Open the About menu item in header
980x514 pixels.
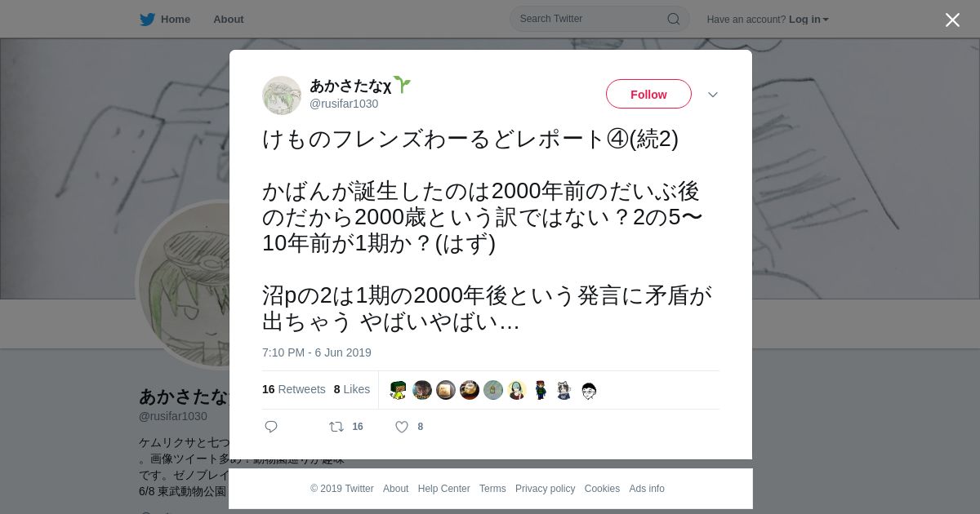(x=229, y=20)
